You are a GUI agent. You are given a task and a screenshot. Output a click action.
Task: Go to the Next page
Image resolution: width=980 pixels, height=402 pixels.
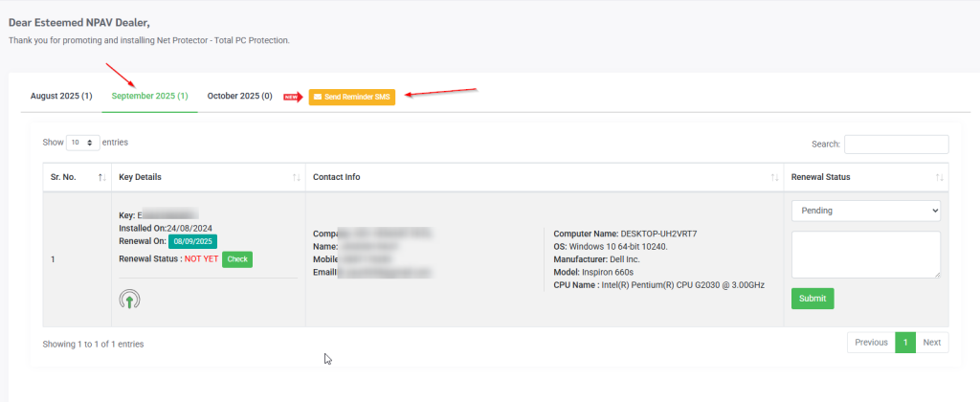coord(932,343)
